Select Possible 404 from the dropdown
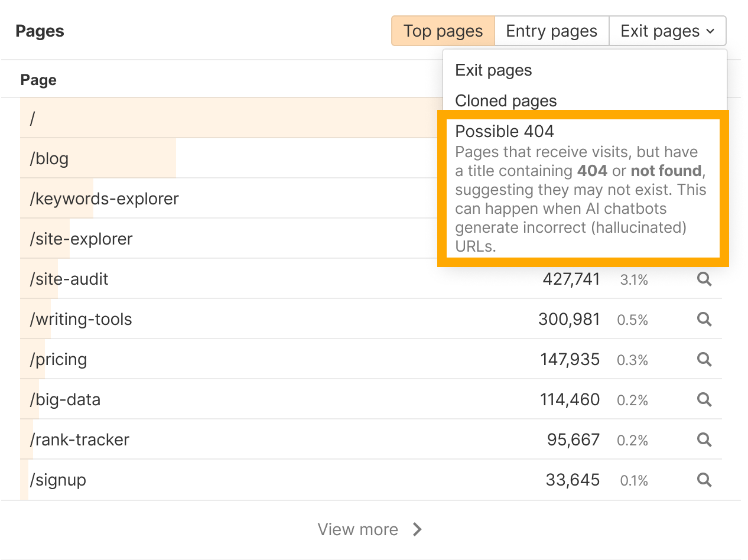 tap(504, 131)
